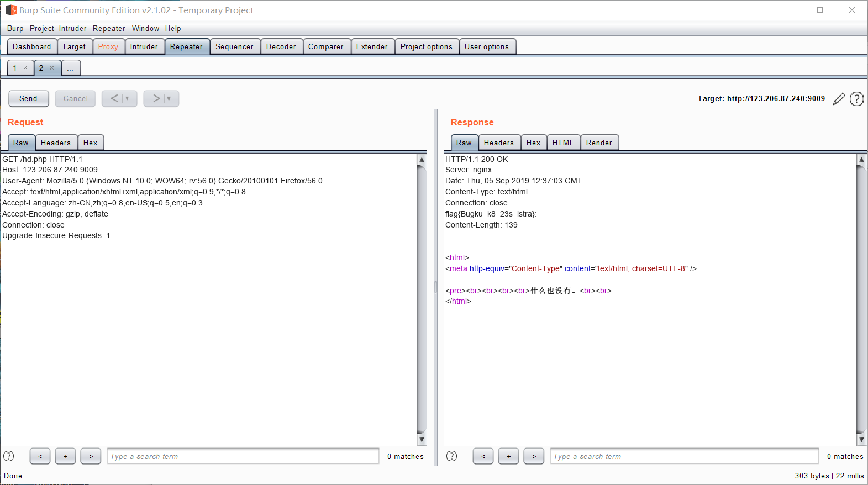Switch to the Proxy tab
This screenshot has height=485, width=868.
(x=108, y=47)
